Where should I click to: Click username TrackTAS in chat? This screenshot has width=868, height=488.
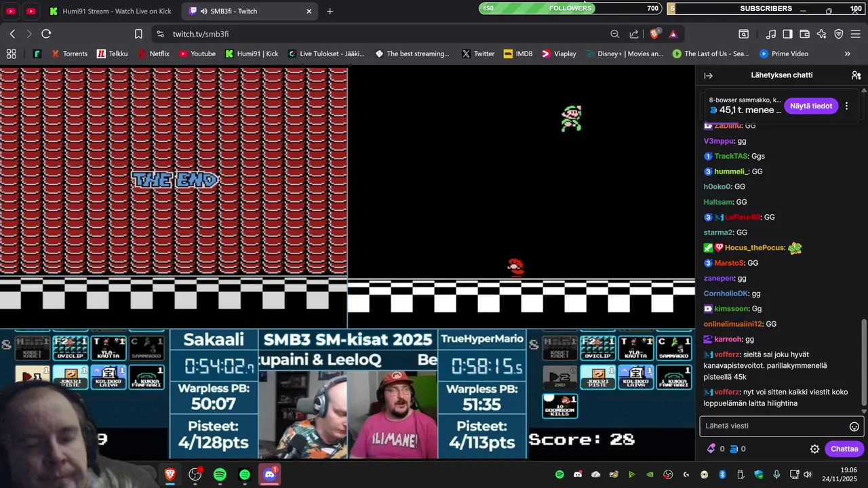731,156
